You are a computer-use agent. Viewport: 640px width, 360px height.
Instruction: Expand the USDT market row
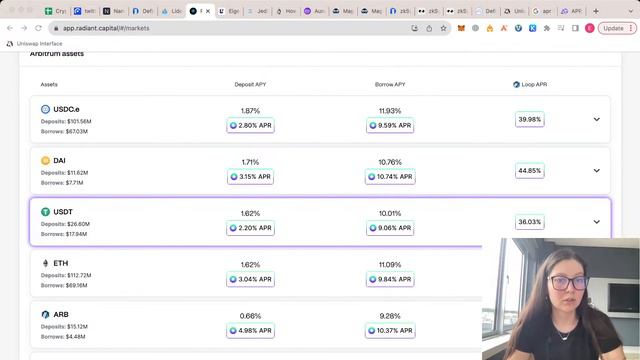(x=596, y=222)
